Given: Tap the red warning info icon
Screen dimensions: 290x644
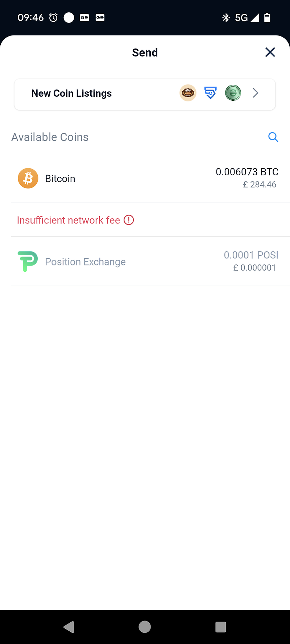Looking at the screenshot, I should pyautogui.click(x=129, y=220).
